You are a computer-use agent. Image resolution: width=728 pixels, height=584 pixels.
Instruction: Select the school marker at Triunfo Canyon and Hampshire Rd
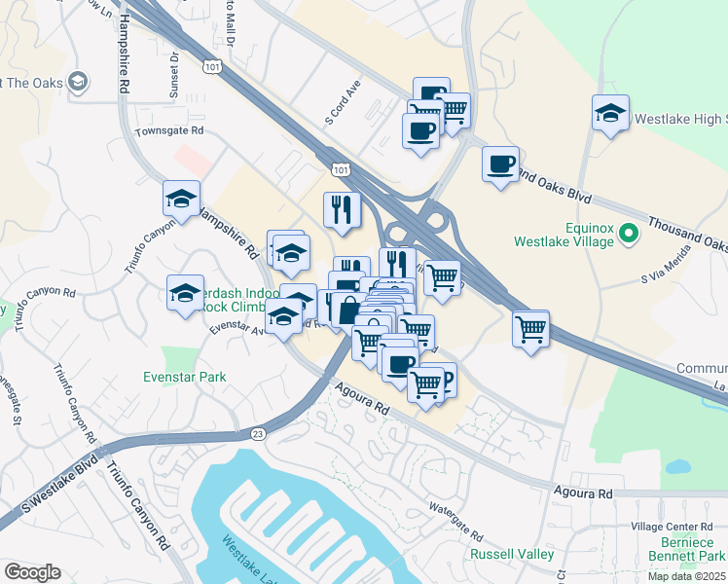pos(182,201)
